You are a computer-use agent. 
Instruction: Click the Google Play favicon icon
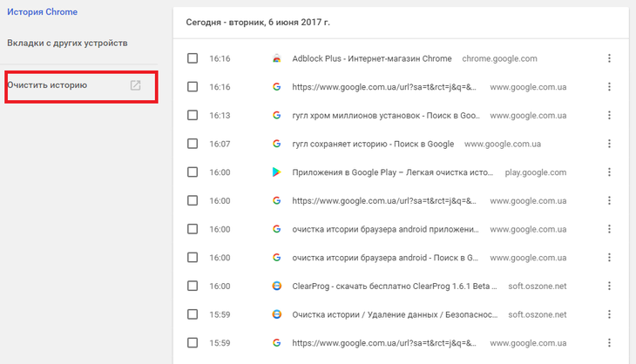[x=276, y=172]
